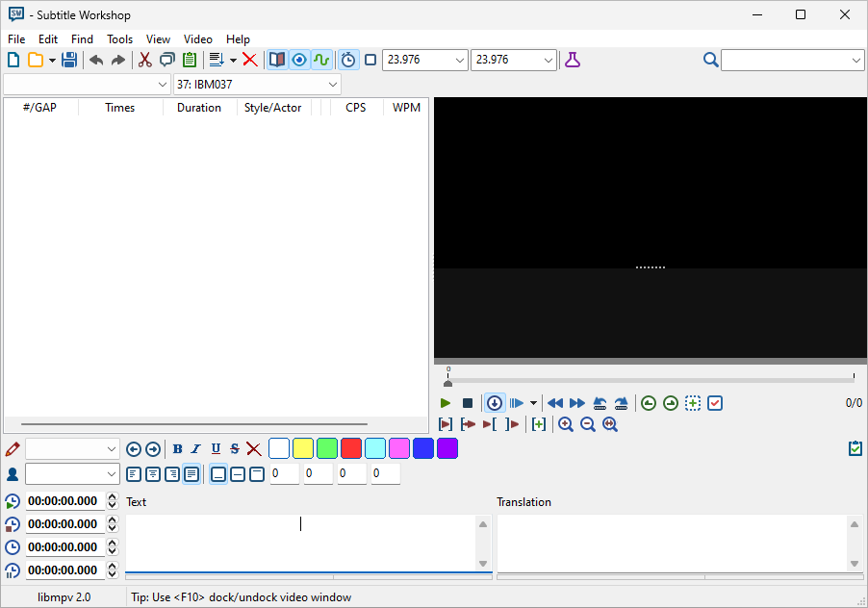868x608 pixels.
Task: Click the red X delete subtitle icon
Action: coord(250,60)
